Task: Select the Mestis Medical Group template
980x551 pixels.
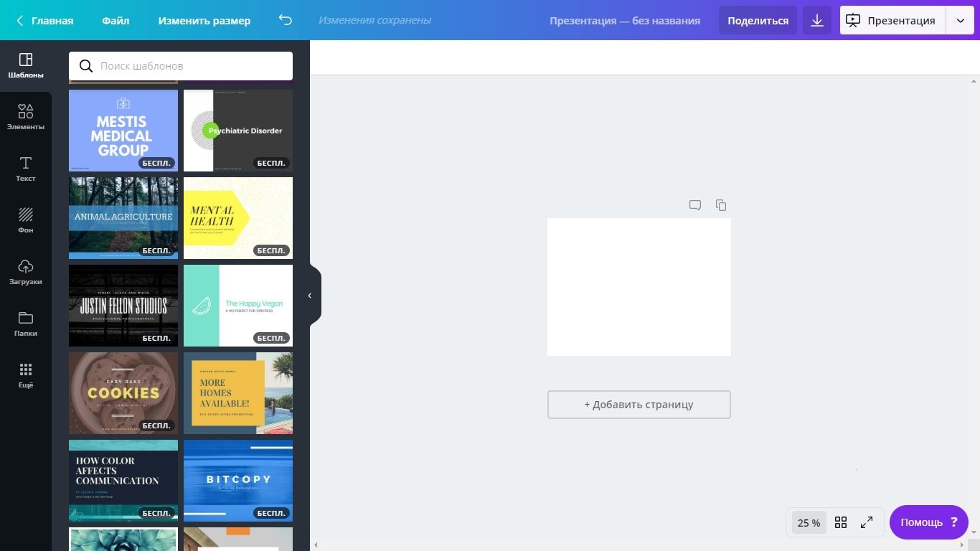Action: pos(123,131)
